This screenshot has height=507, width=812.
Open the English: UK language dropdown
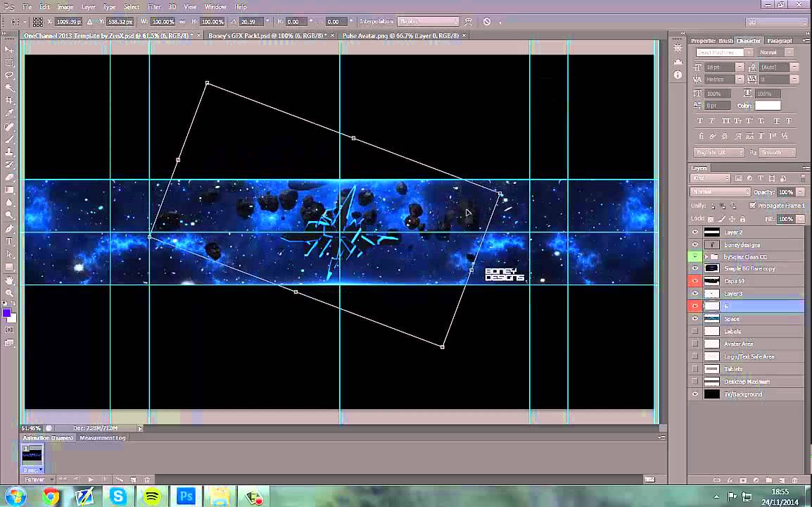pos(719,152)
